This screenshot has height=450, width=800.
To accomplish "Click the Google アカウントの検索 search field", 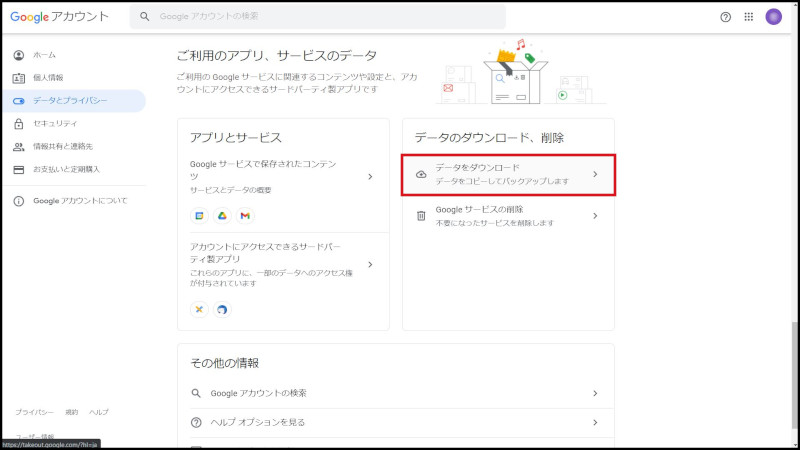I will point(320,17).
